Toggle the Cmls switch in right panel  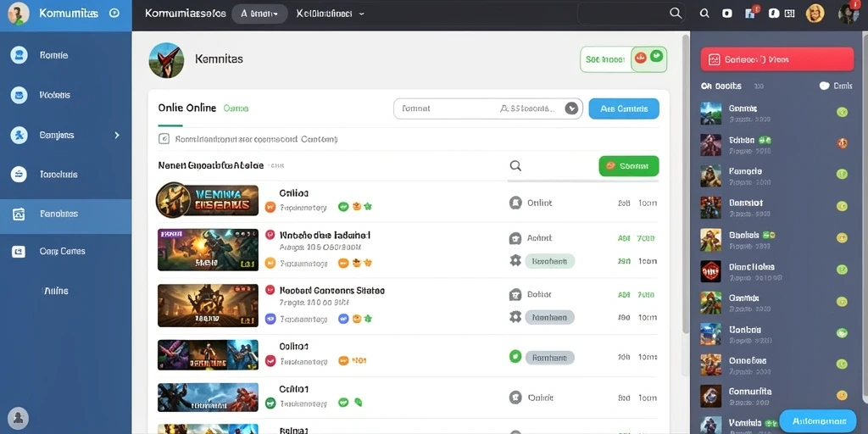(824, 86)
